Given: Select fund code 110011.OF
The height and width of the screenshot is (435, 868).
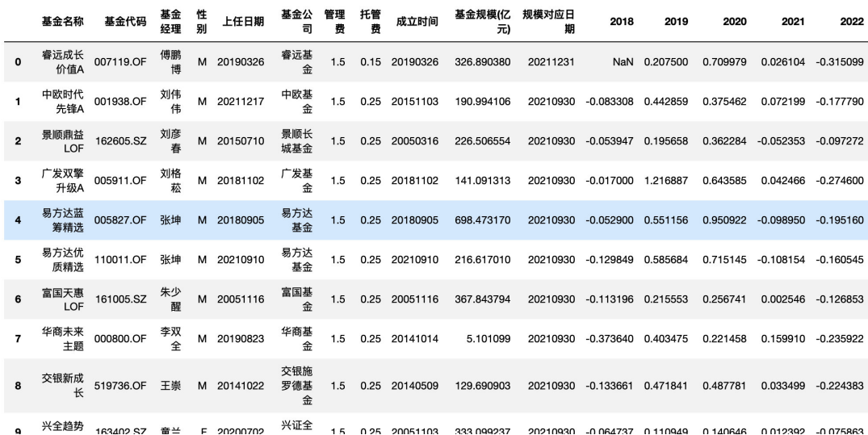Looking at the screenshot, I should point(120,260).
